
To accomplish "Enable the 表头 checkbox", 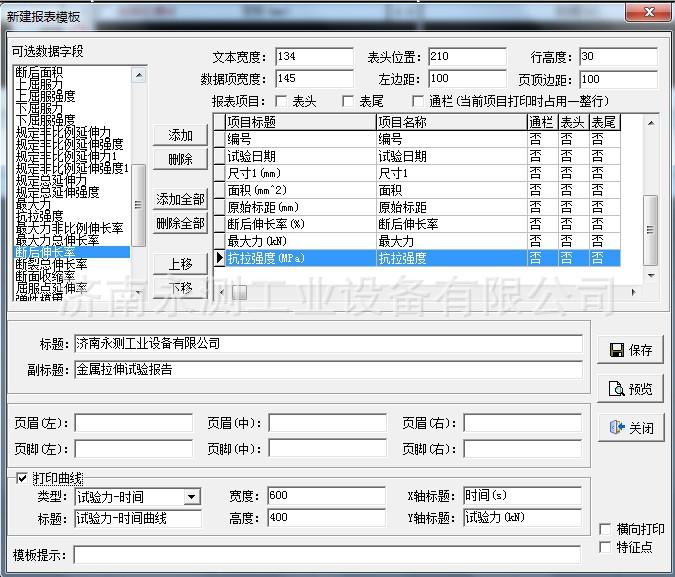I will (281, 101).
